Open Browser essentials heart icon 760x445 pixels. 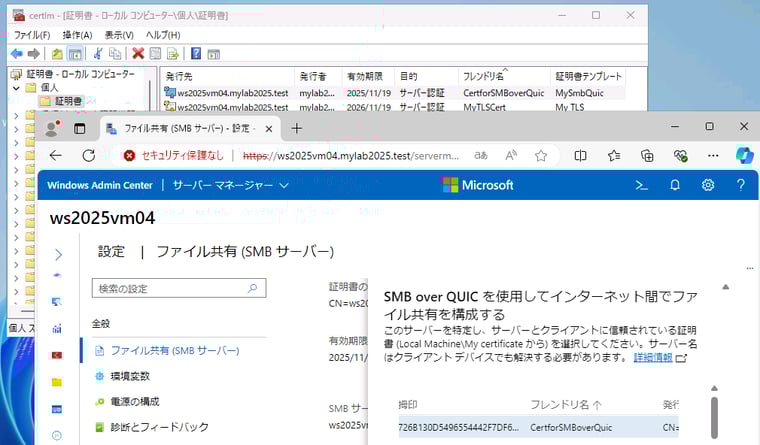tap(681, 156)
